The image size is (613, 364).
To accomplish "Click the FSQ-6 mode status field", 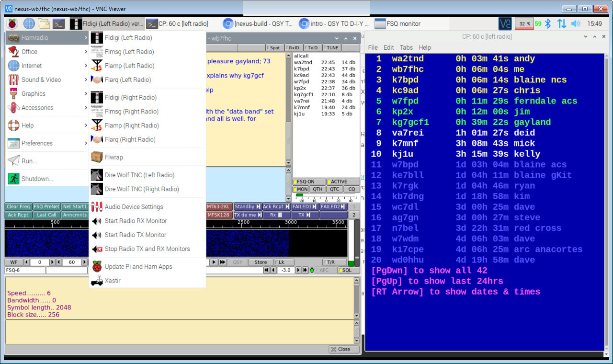I will (25, 270).
